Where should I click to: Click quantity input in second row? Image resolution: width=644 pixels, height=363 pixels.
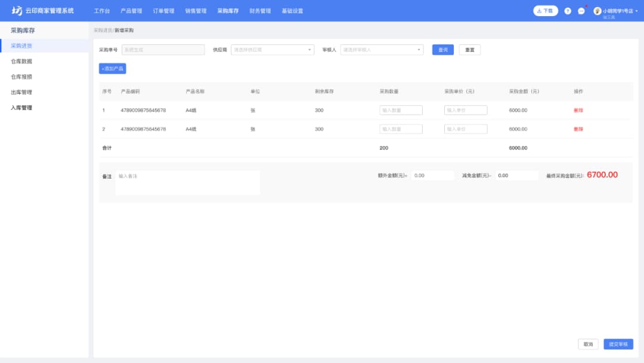(x=401, y=129)
